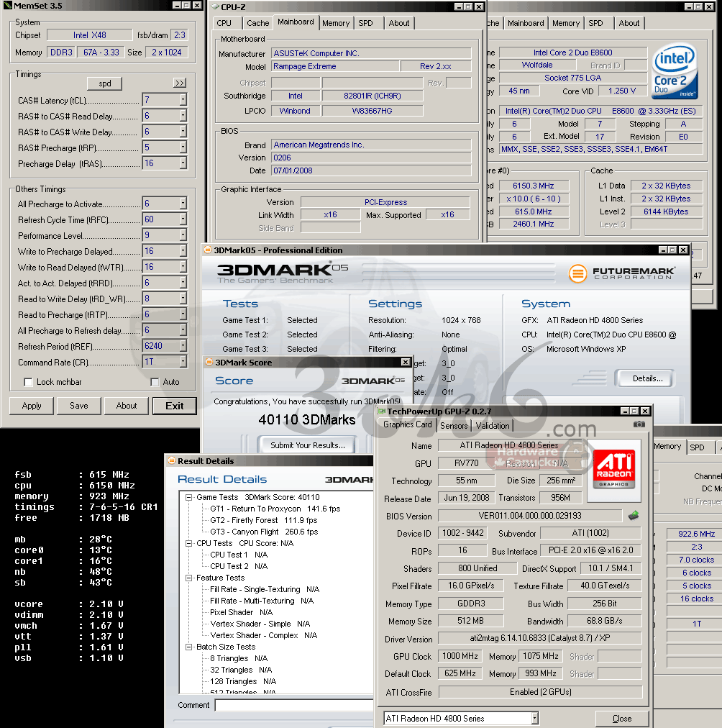Viewport: 722px width, 728px height.
Task: Collapse the Feature Tests tree node
Action: pyautogui.click(x=189, y=578)
